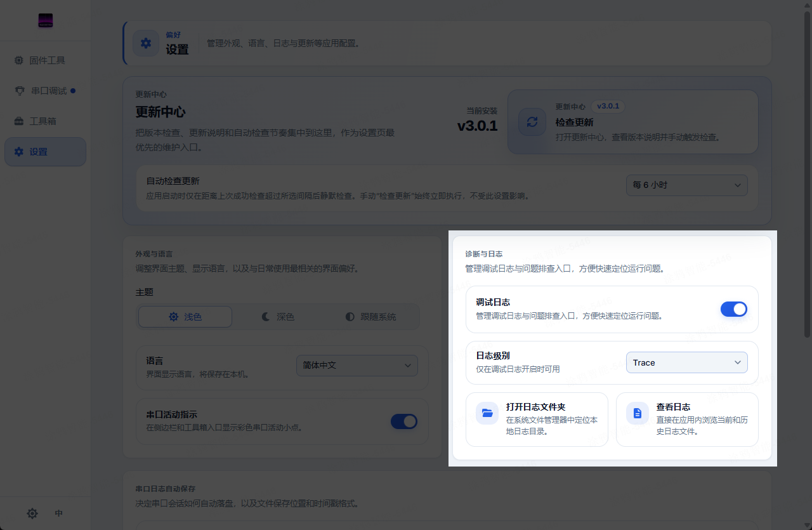Click the 中 language button in sidebar footer

59,513
